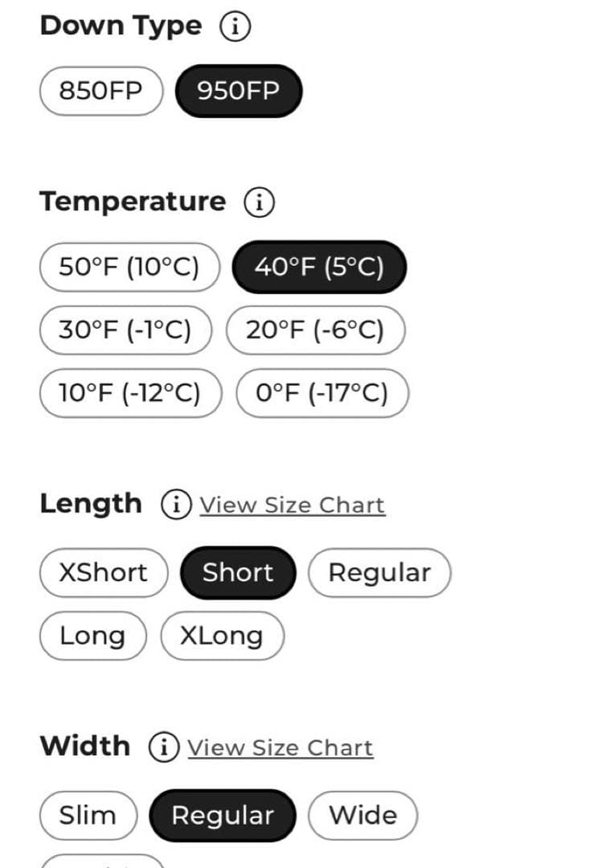Open the Width View Size Chart link
Image resolution: width=594 pixels, height=868 pixels.
click(281, 748)
